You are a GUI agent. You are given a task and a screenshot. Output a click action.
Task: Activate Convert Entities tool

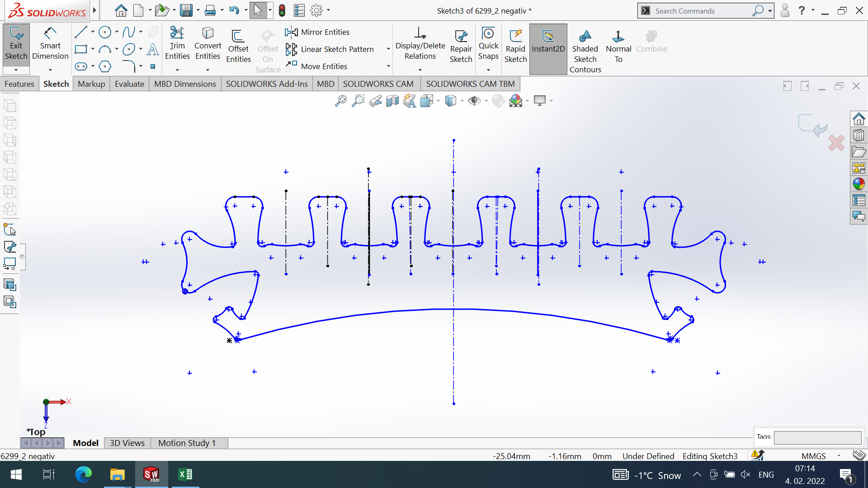208,44
